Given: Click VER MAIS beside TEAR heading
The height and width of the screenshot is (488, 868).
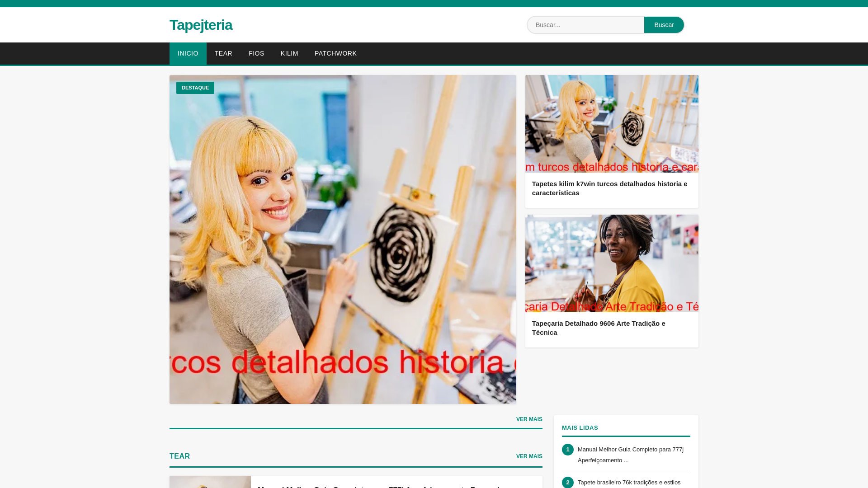Looking at the screenshot, I should tap(529, 456).
